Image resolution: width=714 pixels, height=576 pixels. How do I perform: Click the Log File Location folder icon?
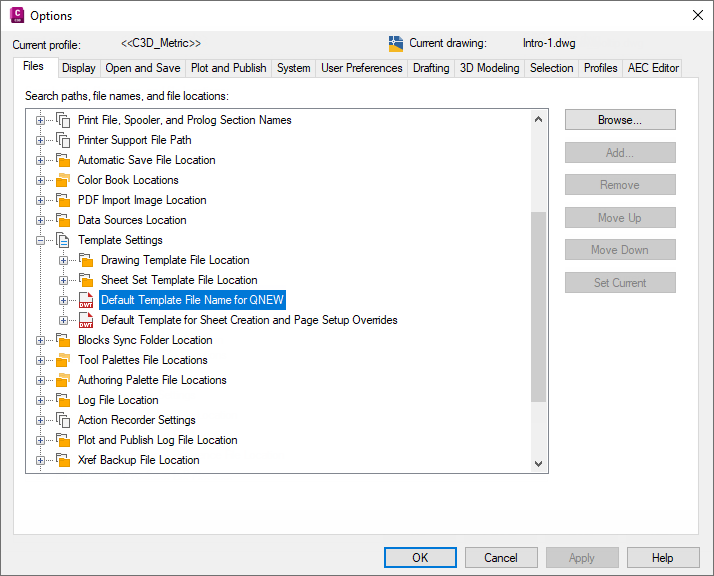click(63, 400)
